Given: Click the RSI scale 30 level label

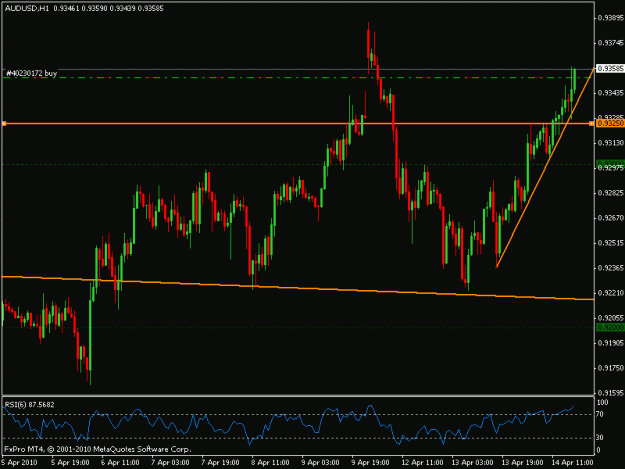Looking at the screenshot, I should coord(600,438).
